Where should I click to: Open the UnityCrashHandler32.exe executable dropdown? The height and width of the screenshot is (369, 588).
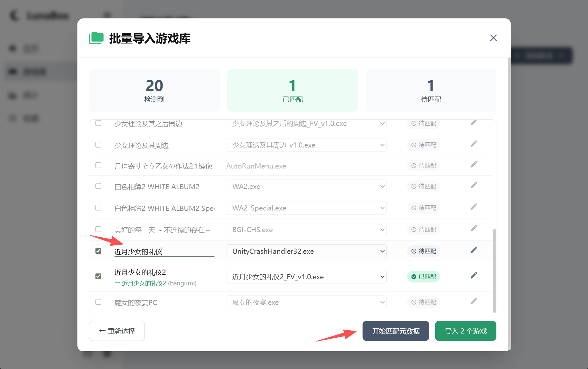tap(306, 251)
